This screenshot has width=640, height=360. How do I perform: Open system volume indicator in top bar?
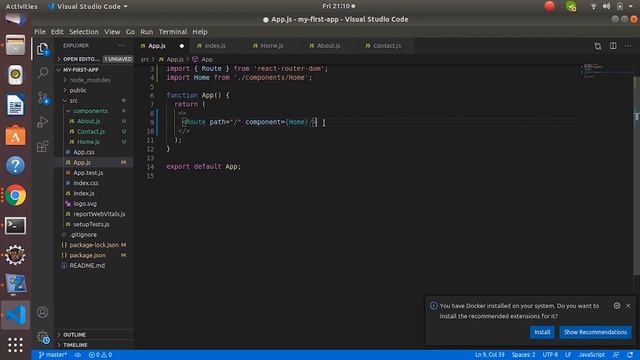coord(607,6)
